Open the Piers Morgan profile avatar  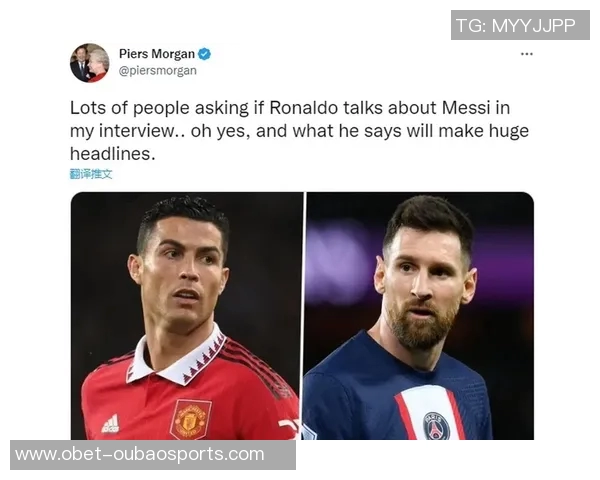point(90,63)
